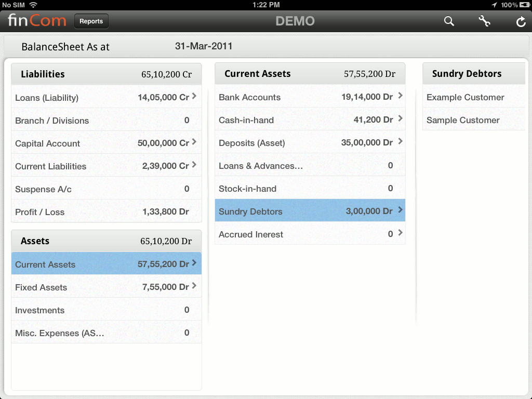Select the Current Assets row under Assets
The height and width of the screenshot is (399, 532).
pos(106,264)
